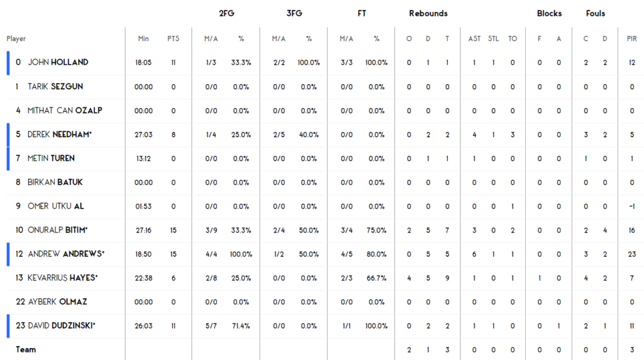
Task: Select player Tarik Sezgun
Action: 55,86
